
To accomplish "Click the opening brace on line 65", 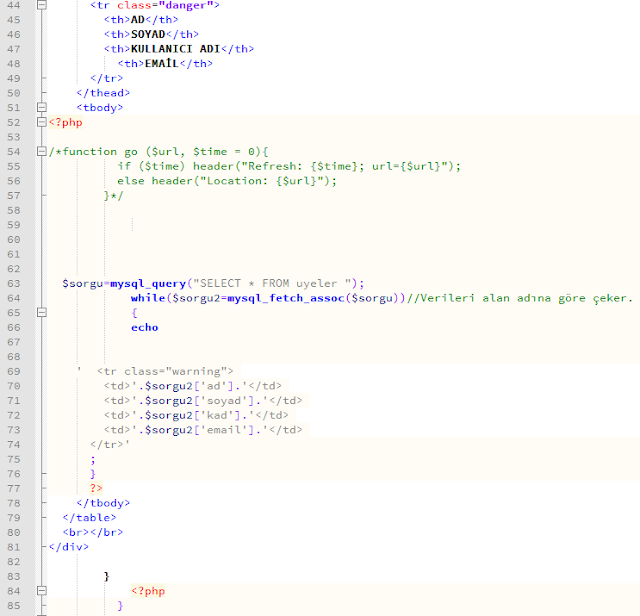I will pos(134,313).
